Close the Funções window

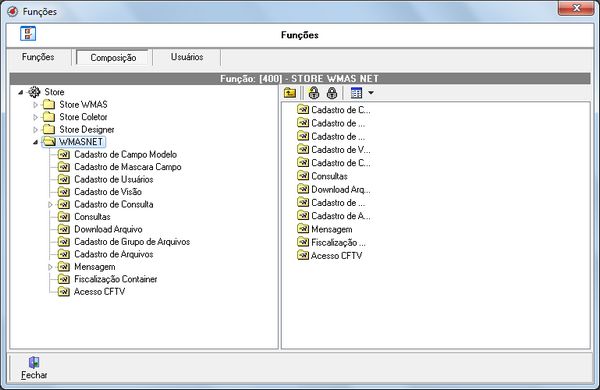576,8
